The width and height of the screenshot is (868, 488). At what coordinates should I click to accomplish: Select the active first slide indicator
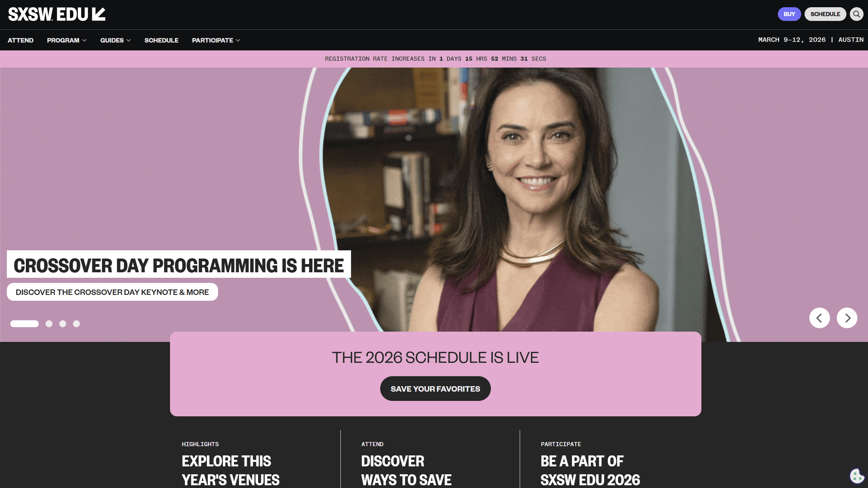(24, 324)
